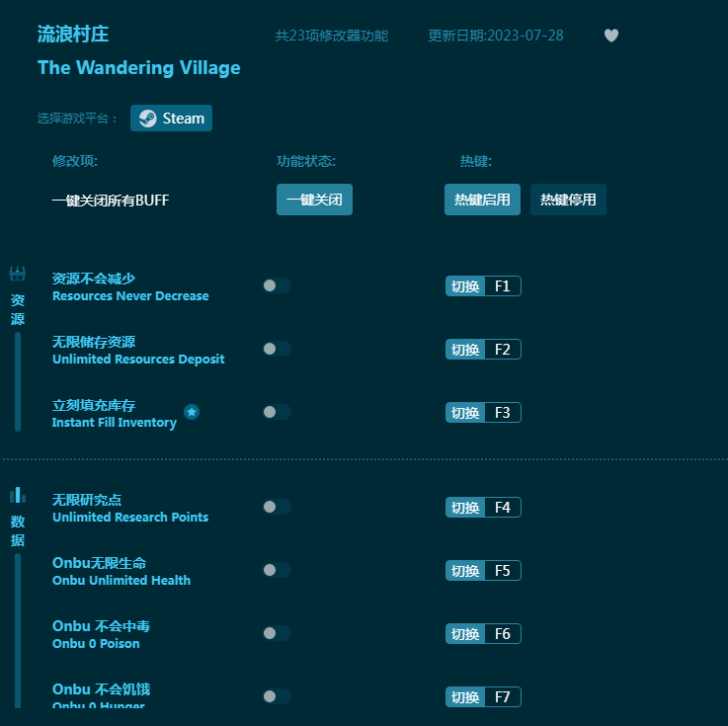Click the 数据 section label
Image resolution: width=728 pixels, height=726 pixels.
pos(18,530)
